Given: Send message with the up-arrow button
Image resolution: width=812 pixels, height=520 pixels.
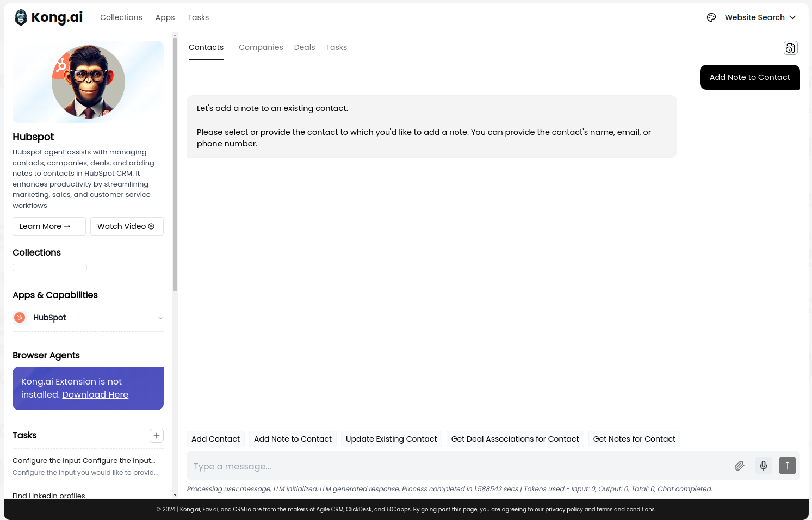Looking at the screenshot, I should point(787,466).
